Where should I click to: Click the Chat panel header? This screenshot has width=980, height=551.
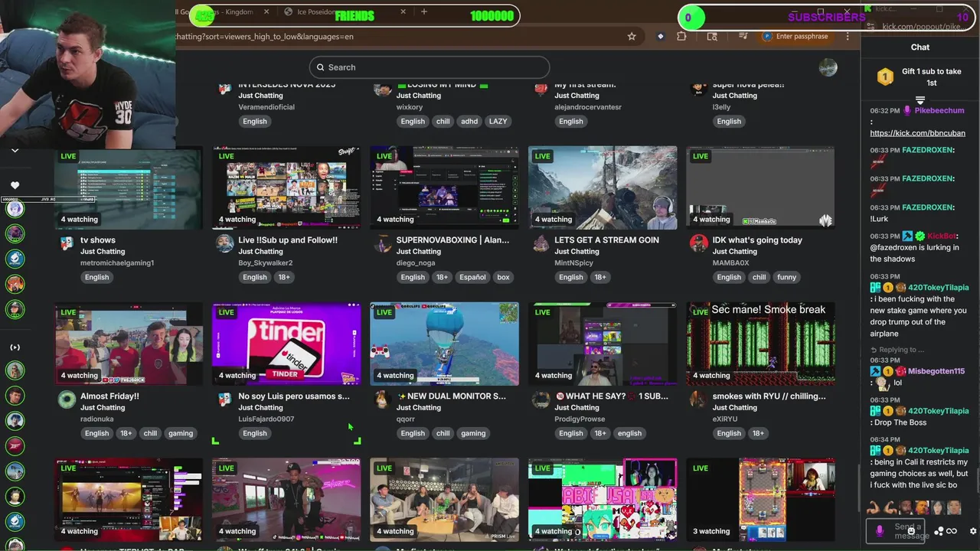[x=920, y=47]
